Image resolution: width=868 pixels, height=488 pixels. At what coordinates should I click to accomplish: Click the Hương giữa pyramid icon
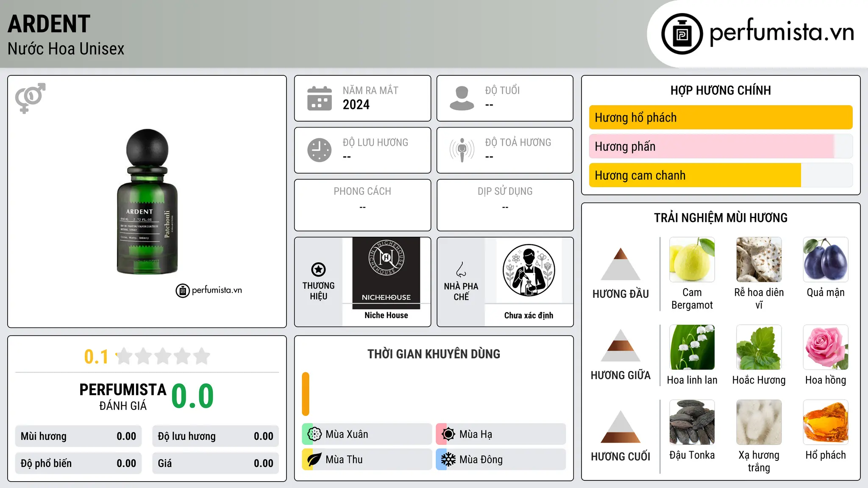[x=620, y=345]
